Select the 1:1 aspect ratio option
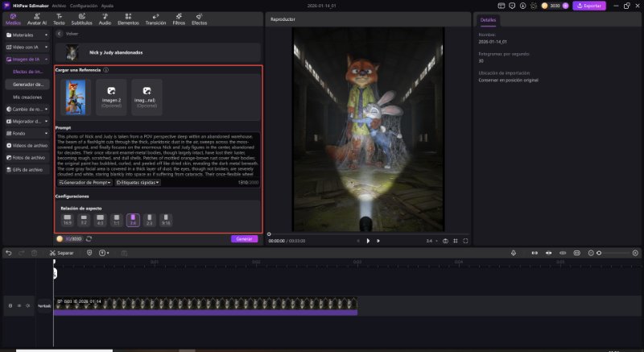644x352 pixels. click(x=117, y=218)
